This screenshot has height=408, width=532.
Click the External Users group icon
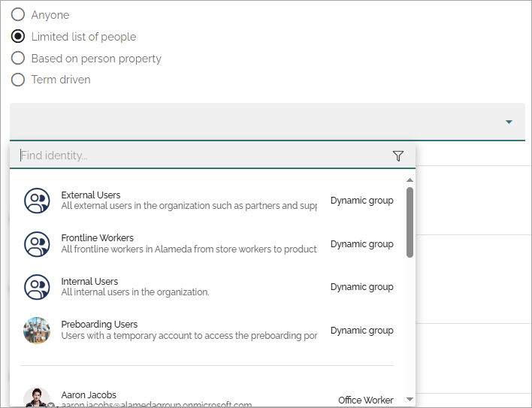coord(37,201)
